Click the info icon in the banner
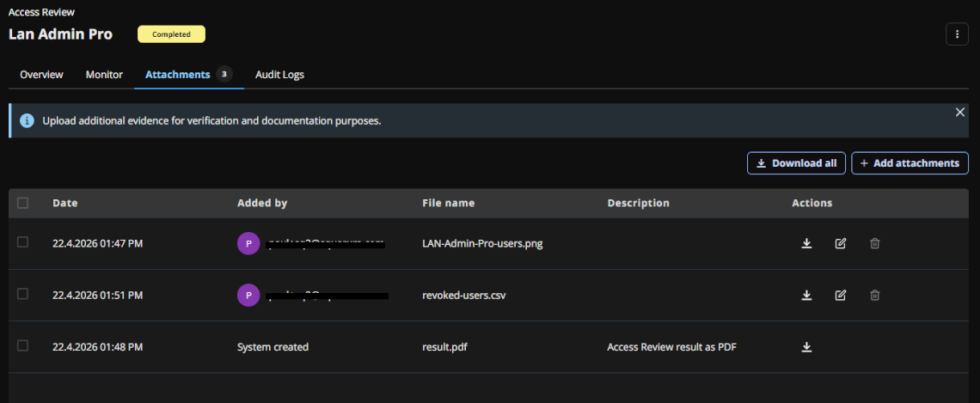The width and height of the screenshot is (980, 403). pos(27,120)
